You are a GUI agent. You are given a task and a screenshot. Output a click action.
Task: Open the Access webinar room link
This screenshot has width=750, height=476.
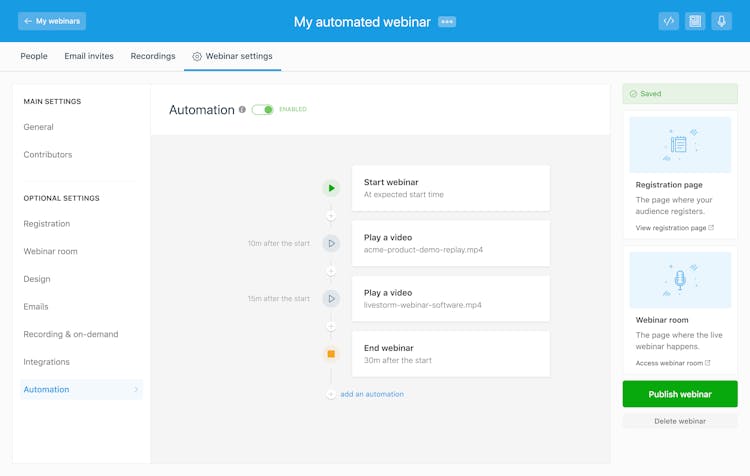672,363
